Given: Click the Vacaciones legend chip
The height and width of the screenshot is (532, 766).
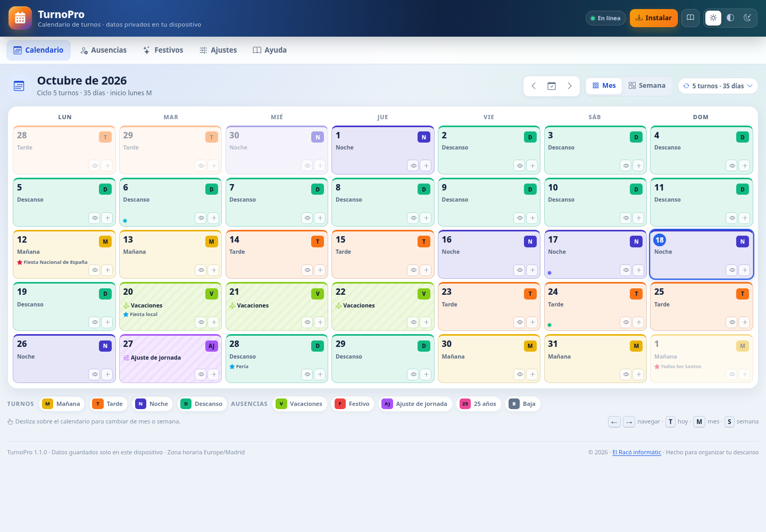Looking at the screenshot, I should click(299, 404).
